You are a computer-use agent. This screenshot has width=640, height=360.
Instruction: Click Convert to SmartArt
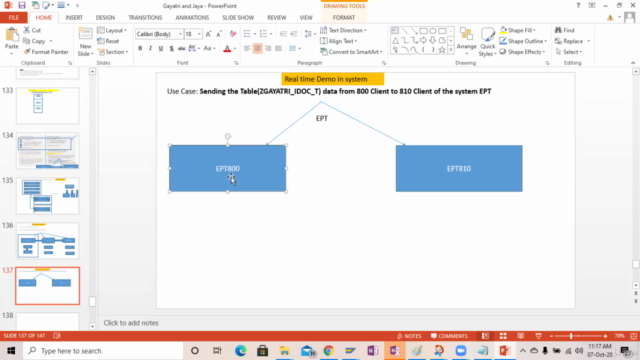(351, 52)
